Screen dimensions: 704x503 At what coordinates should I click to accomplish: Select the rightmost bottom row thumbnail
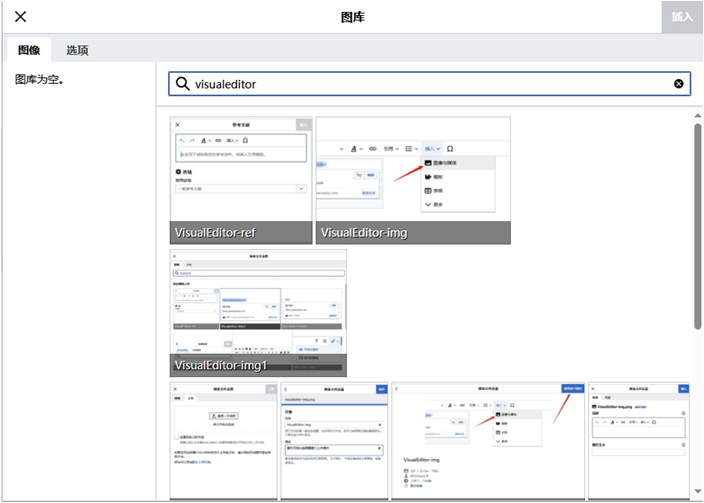click(639, 440)
